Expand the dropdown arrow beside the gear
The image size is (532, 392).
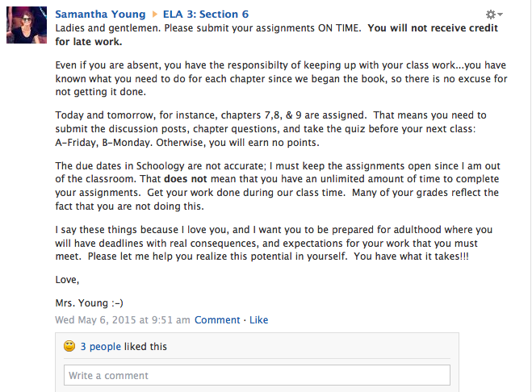tap(500, 15)
